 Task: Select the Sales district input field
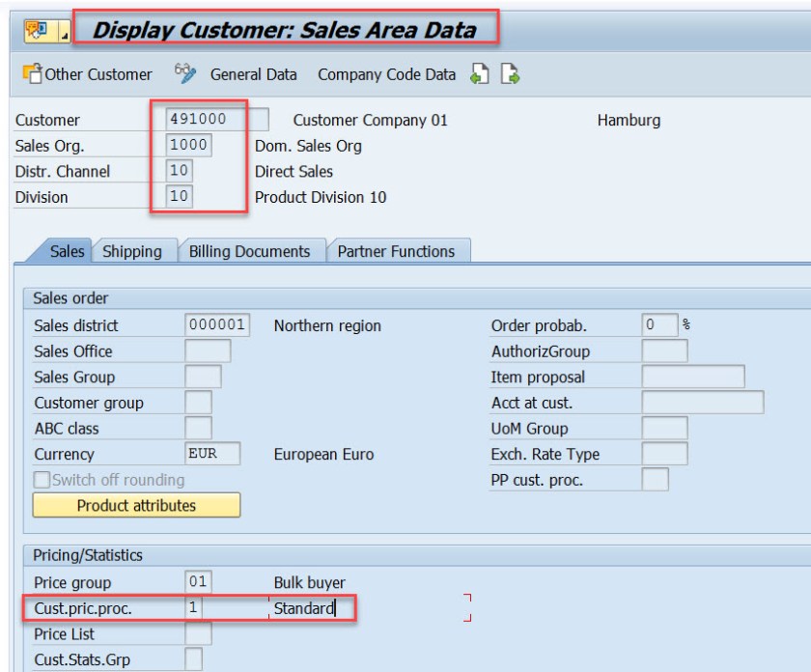(x=217, y=326)
